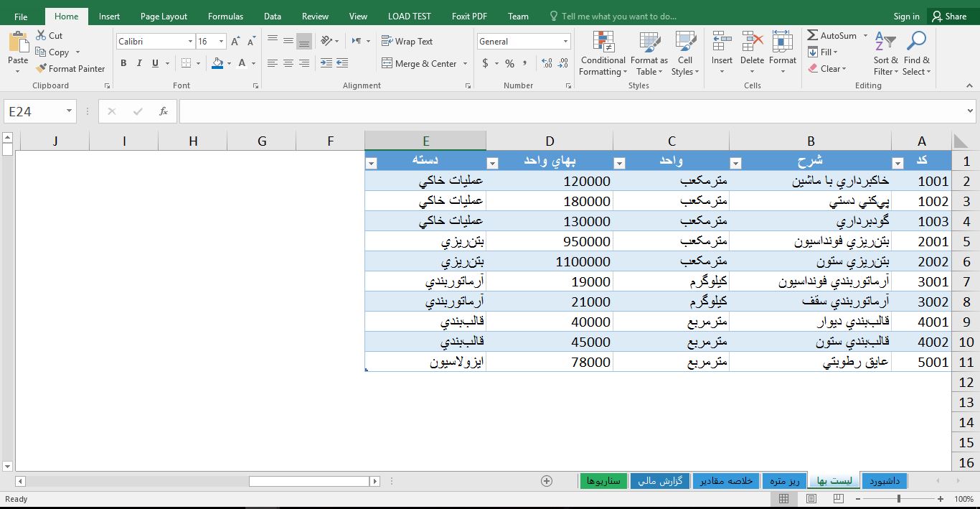Open Fill dropdown
Image resolution: width=980 pixels, height=509 pixels.
tap(823, 52)
